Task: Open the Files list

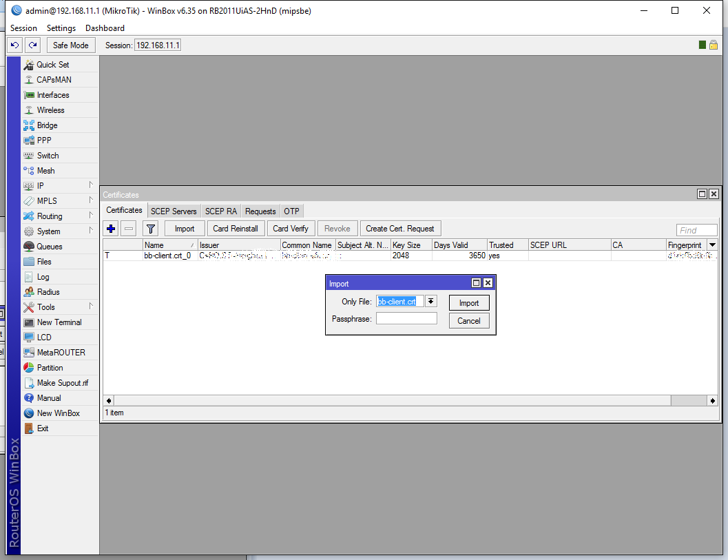Action: tap(61, 262)
